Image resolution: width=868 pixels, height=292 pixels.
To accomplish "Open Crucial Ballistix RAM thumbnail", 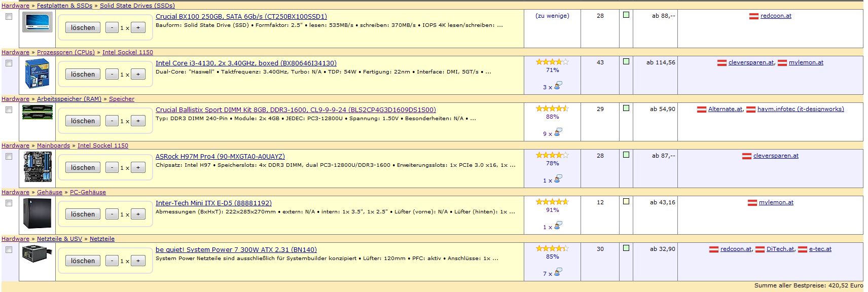I will point(37,112).
